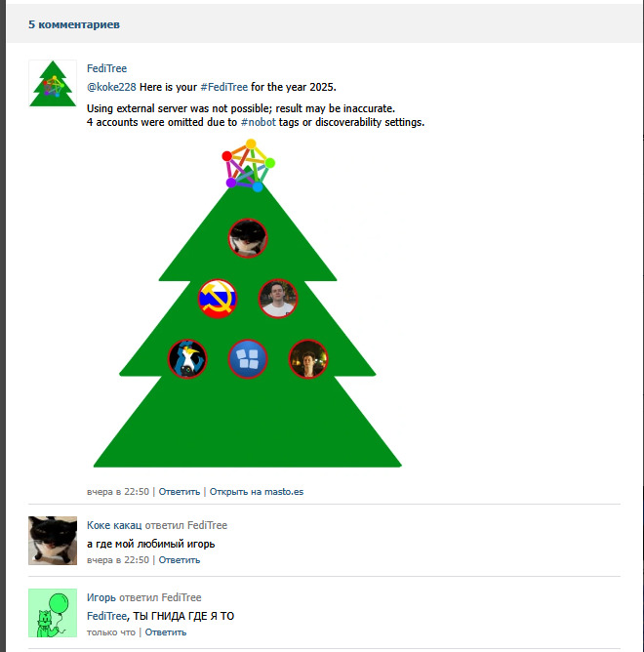Click the hammer and sickle flag ornament
The height and width of the screenshot is (652, 644).
coord(218,299)
